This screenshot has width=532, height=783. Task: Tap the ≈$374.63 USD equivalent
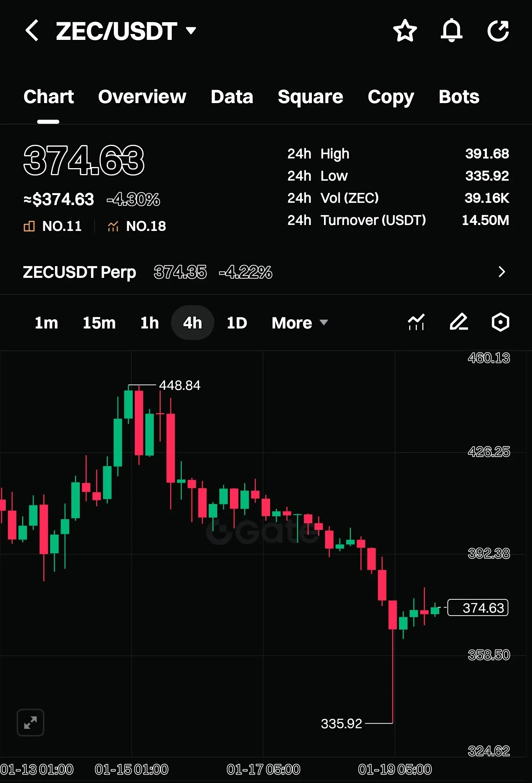59,200
